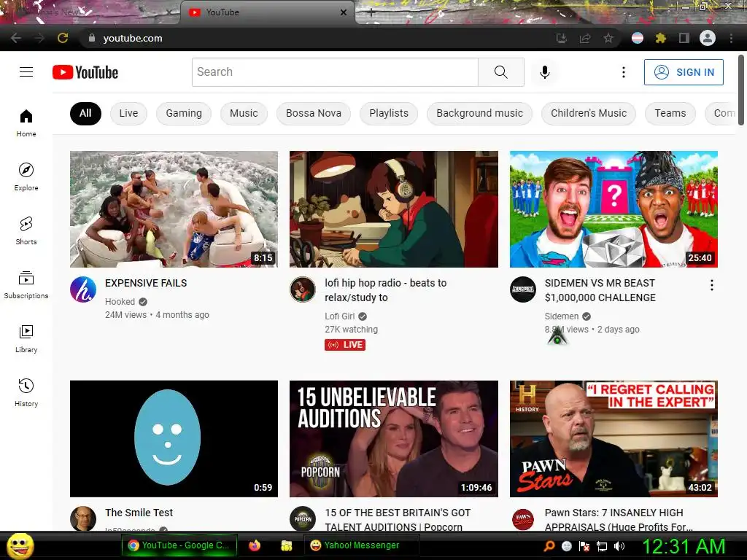Open Explore in the sidebar
747x560 pixels.
tap(26, 176)
